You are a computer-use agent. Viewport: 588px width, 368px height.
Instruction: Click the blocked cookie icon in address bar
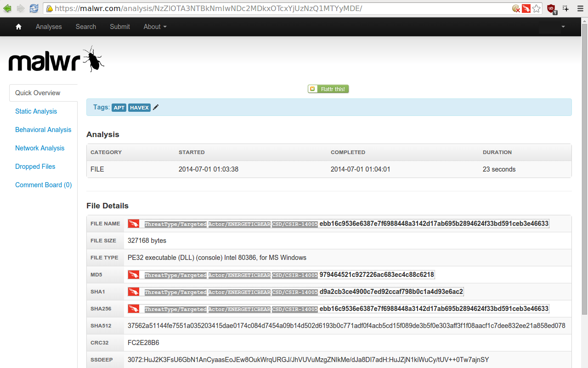click(516, 8)
